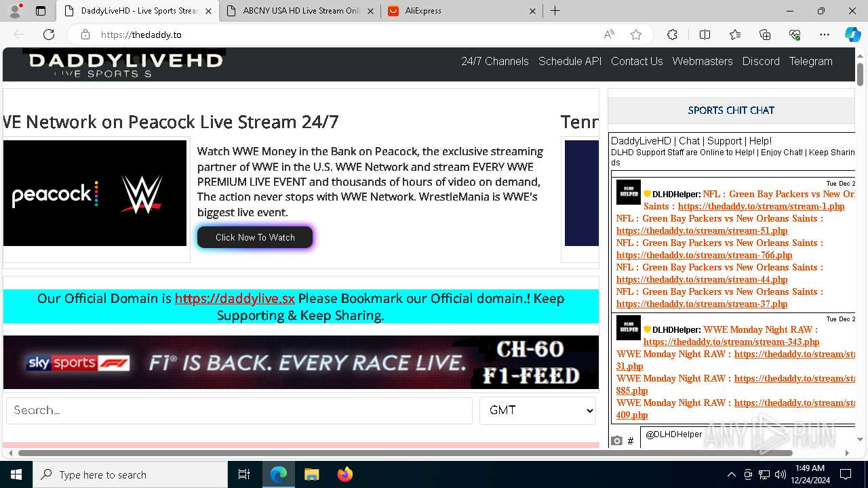Viewport: 868px width, 488px height.
Task: Open Windows Start menu
Action: (16, 474)
